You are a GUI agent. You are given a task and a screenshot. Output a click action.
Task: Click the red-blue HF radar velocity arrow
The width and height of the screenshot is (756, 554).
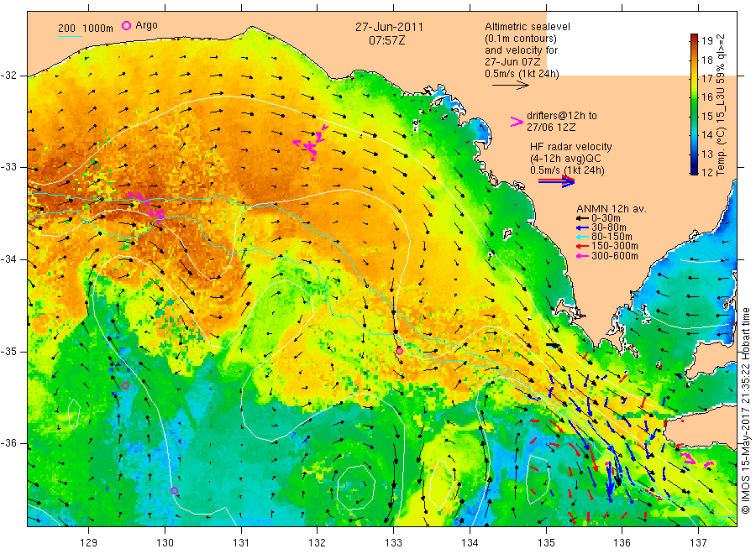(556, 181)
